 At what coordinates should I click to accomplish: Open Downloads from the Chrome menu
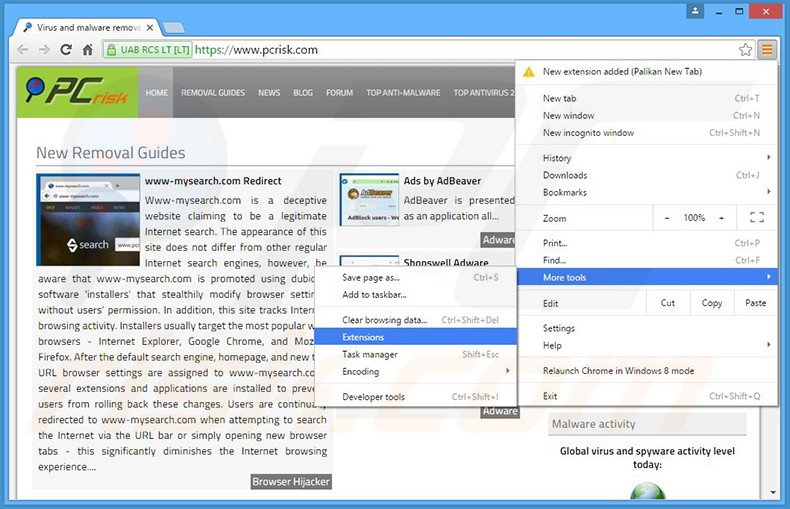point(646,175)
